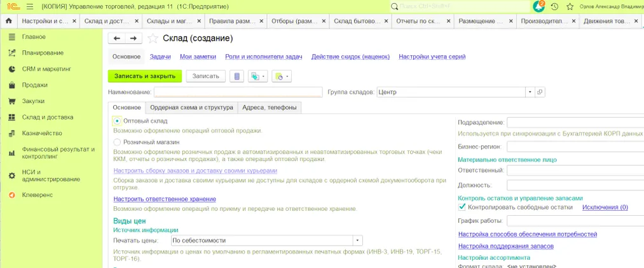Close the Правила разм... tab
This screenshot has width=644, height=268.
click(261, 20)
